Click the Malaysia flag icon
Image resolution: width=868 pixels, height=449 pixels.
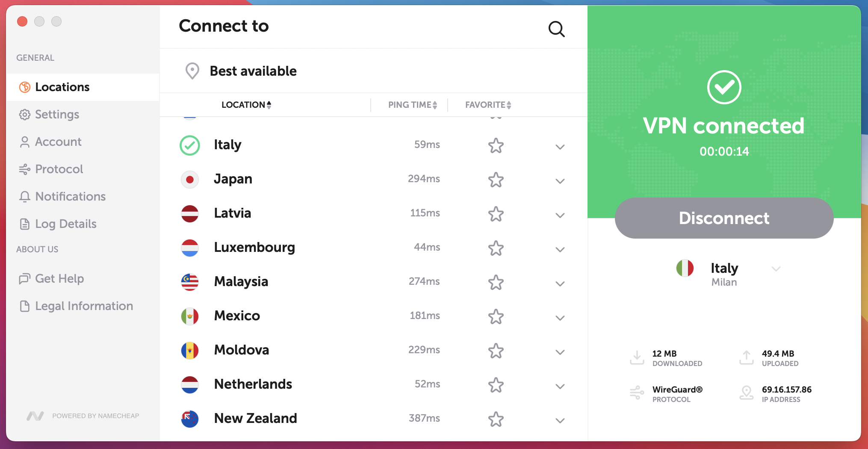point(190,282)
